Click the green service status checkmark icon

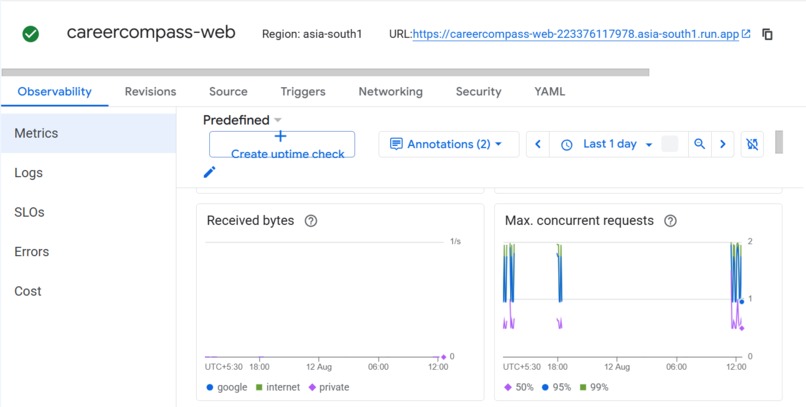31,34
